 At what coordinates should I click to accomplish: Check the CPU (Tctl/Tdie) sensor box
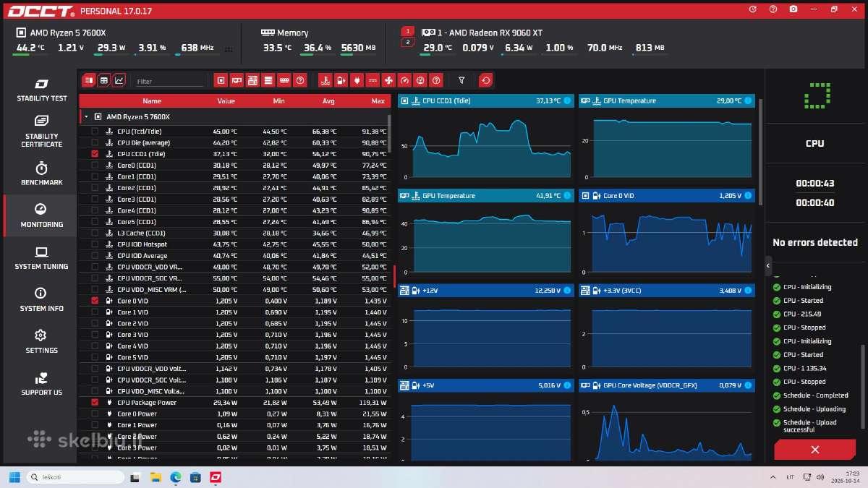point(95,132)
